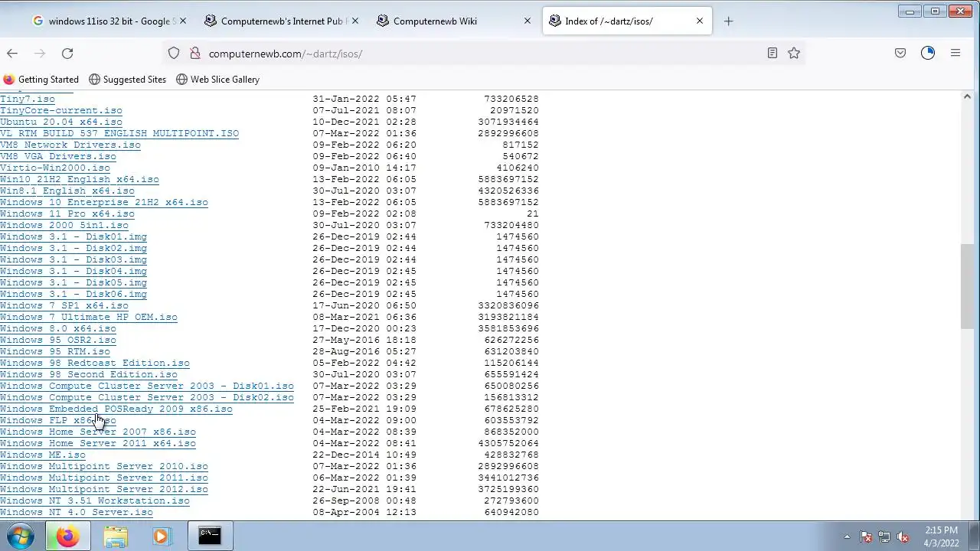Open Windows 2000 5in1.iso link

(64, 225)
